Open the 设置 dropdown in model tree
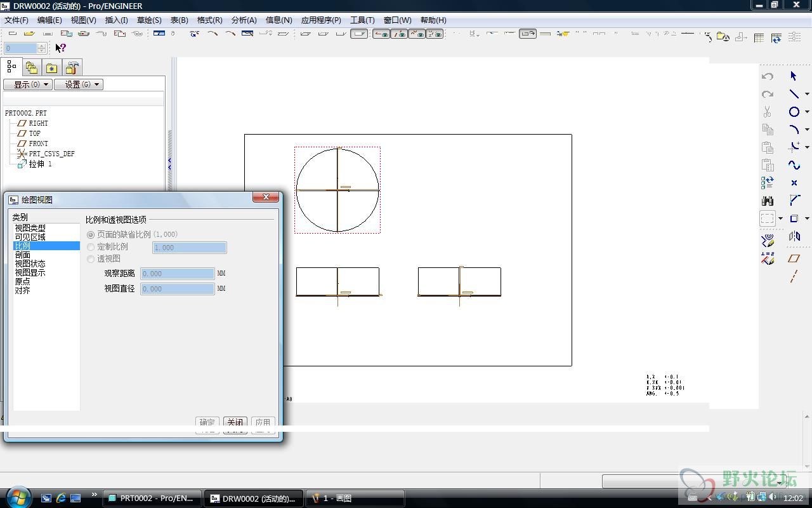This screenshot has height=508, width=812. tap(79, 84)
